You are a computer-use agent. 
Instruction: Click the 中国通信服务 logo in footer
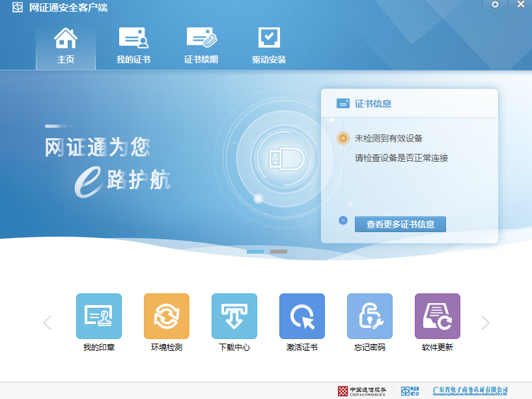[x=361, y=391]
